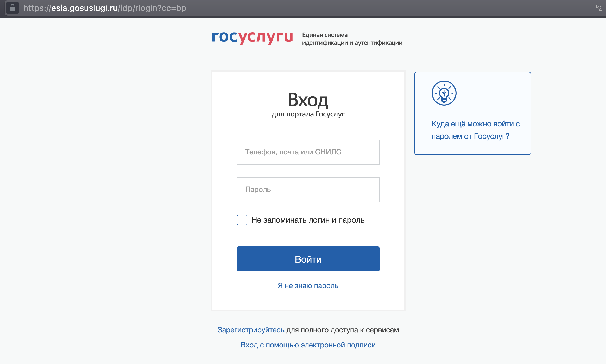
Task: Click Единая система идентификации и аутентификации text
Action: 352,39
